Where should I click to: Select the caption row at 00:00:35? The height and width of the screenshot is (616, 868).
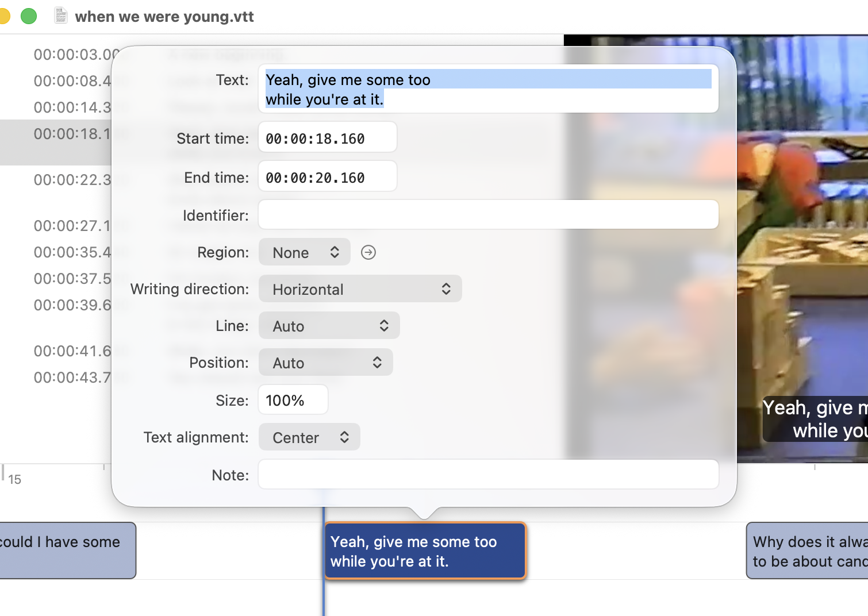click(57, 252)
